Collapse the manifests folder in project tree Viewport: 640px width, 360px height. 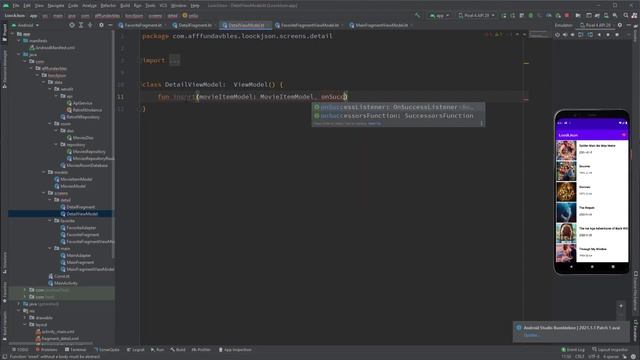[19, 41]
